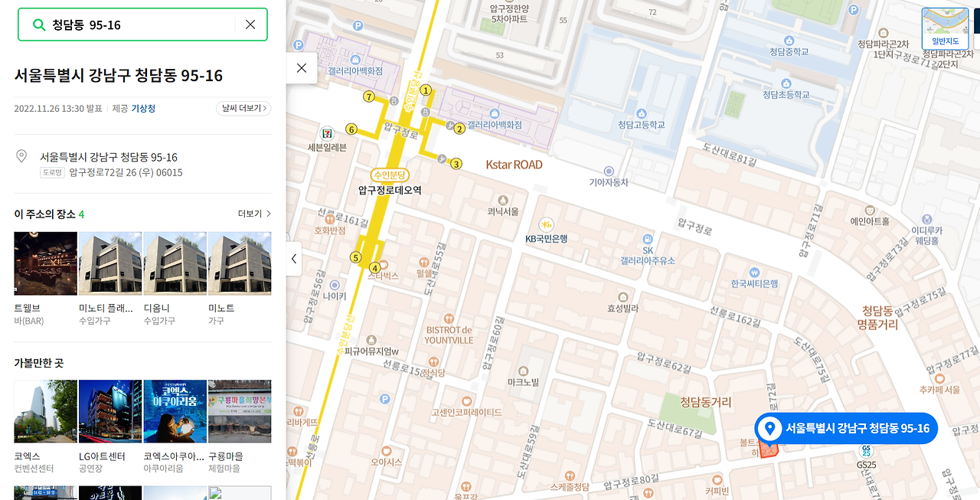Select the 압구정로데오역 station label
This screenshot has height=500, width=980.
[x=390, y=190]
